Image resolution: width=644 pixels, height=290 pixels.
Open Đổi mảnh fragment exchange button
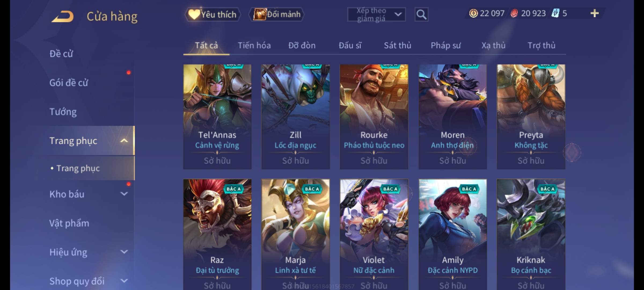(x=277, y=14)
